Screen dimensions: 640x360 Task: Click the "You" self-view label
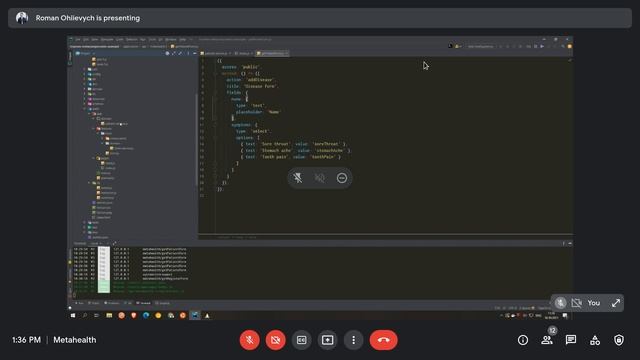pyautogui.click(x=593, y=303)
